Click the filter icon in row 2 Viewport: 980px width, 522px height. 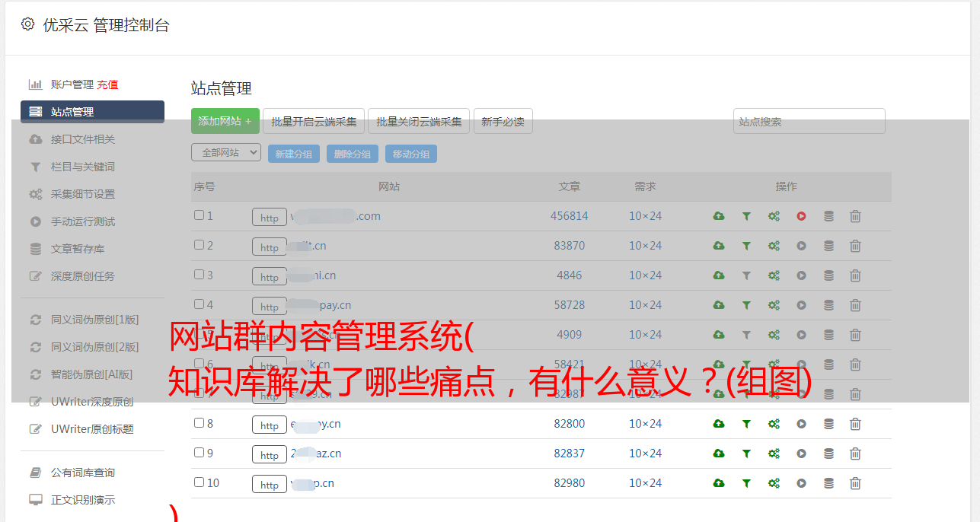point(746,246)
